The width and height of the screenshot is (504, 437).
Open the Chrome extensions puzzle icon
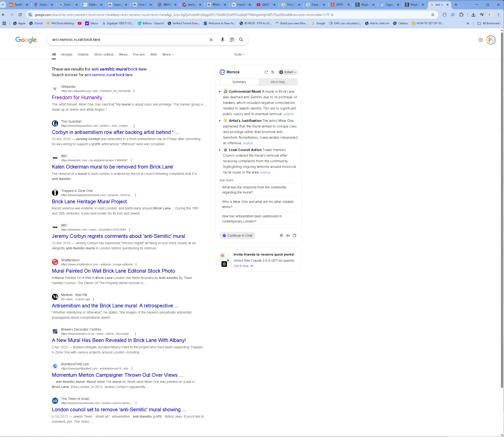pyautogui.click(x=461, y=15)
